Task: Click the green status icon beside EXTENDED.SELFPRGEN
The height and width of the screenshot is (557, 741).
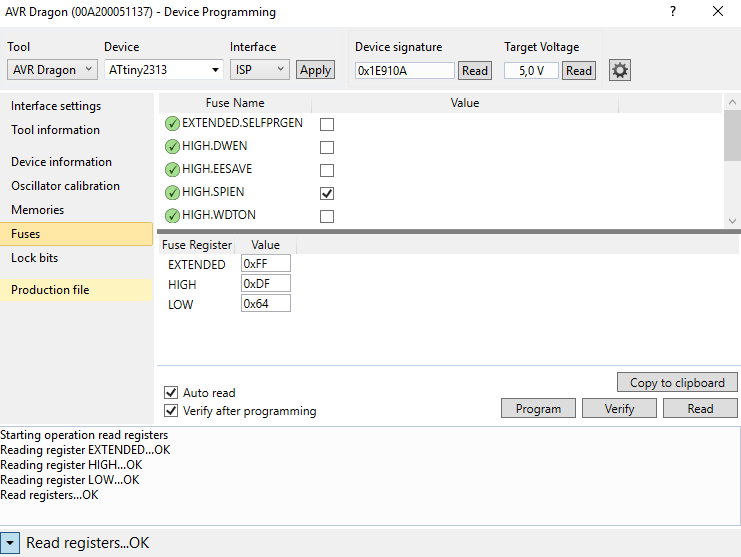Action: click(172, 123)
